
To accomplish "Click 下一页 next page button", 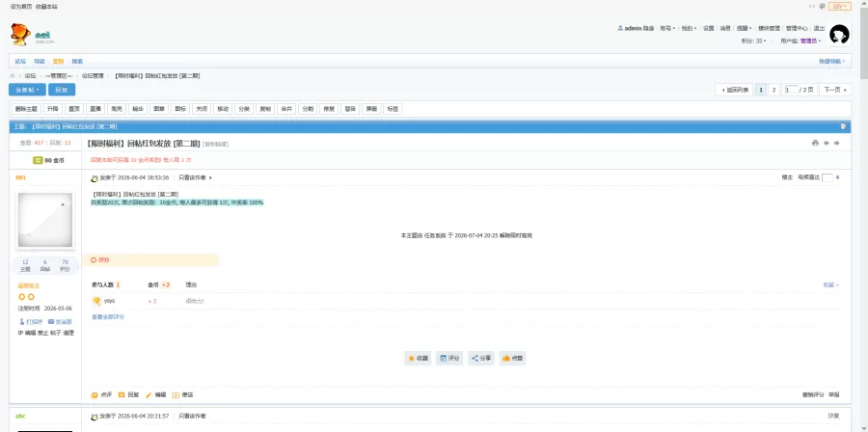I will 835,90.
